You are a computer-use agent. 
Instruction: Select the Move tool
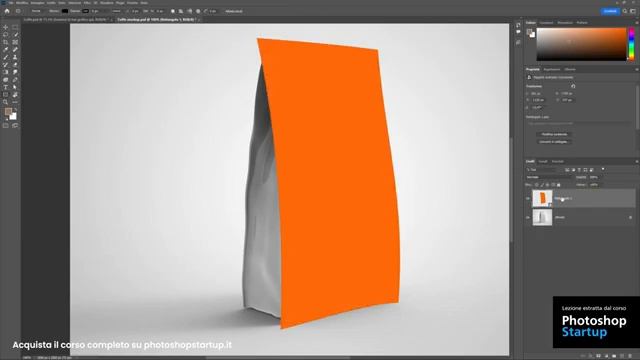6,27
